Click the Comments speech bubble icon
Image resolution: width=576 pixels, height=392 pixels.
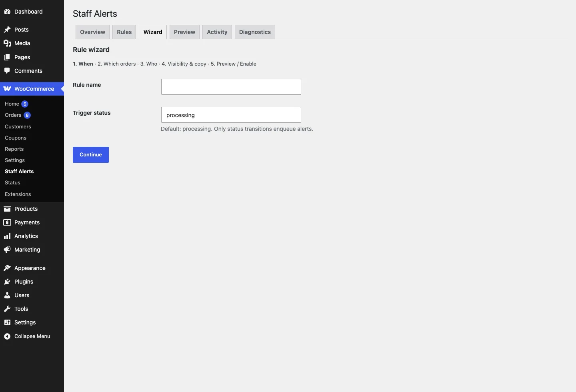click(7, 71)
